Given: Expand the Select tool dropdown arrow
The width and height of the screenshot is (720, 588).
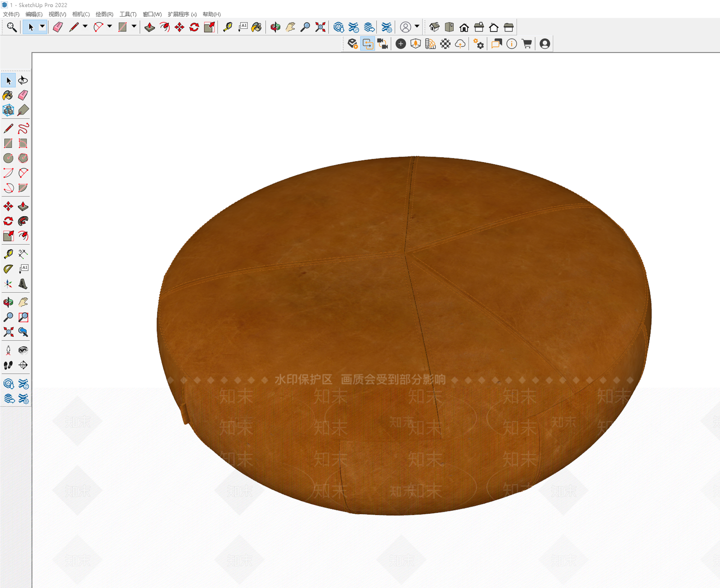Looking at the screenshot, I should tap(42, 27).
